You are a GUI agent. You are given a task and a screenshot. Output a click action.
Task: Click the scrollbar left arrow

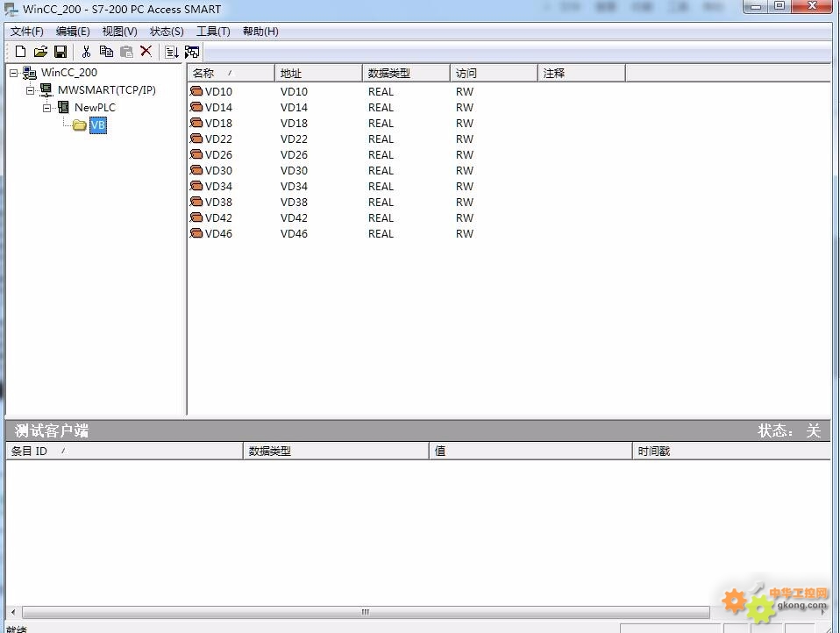click(13, 612)
